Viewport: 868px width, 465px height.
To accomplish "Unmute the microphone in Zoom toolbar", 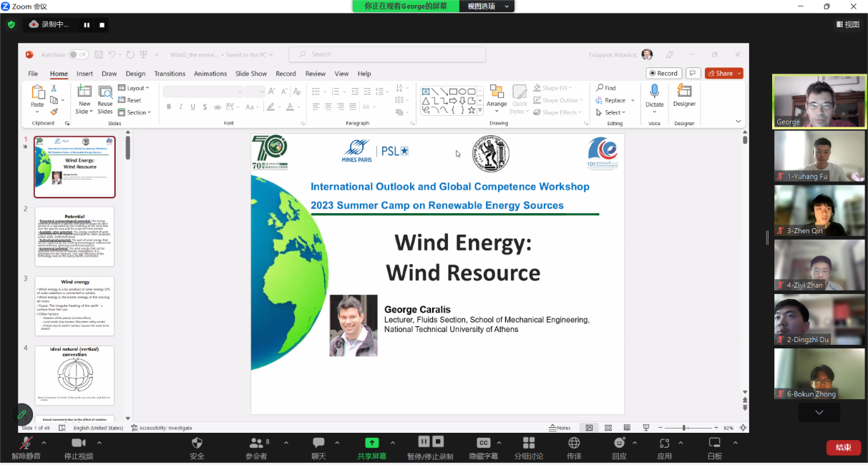I will pos(26,444).
